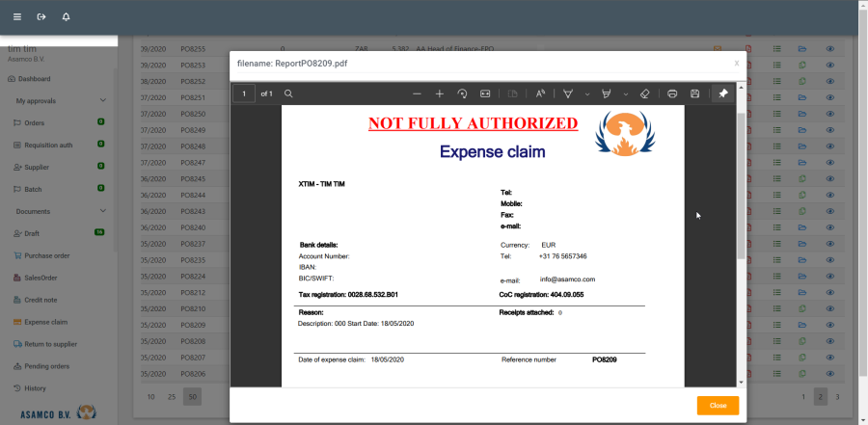Toggle the pin toolbar button
Image resolution: width=868 pixels, height=425 pixels.
(723, 93)
